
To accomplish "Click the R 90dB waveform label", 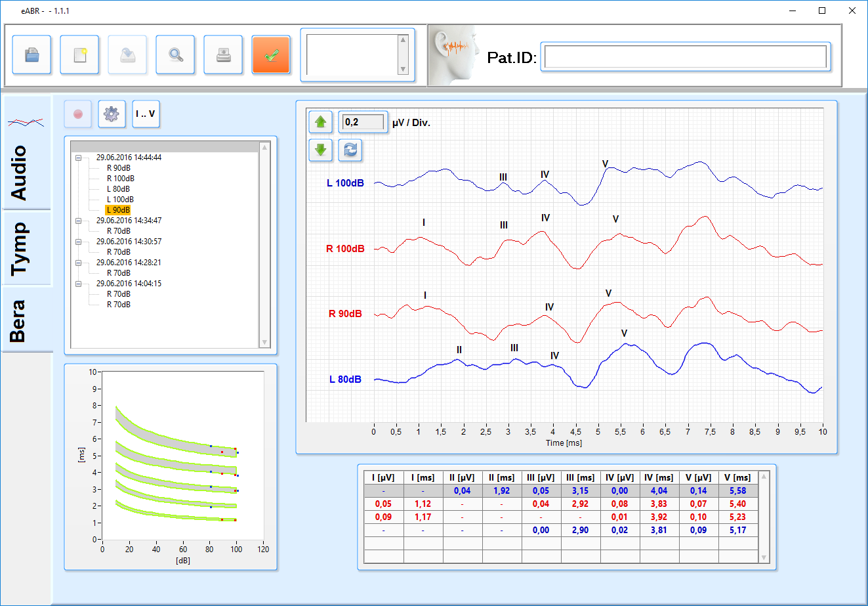I will click(345, 314).
